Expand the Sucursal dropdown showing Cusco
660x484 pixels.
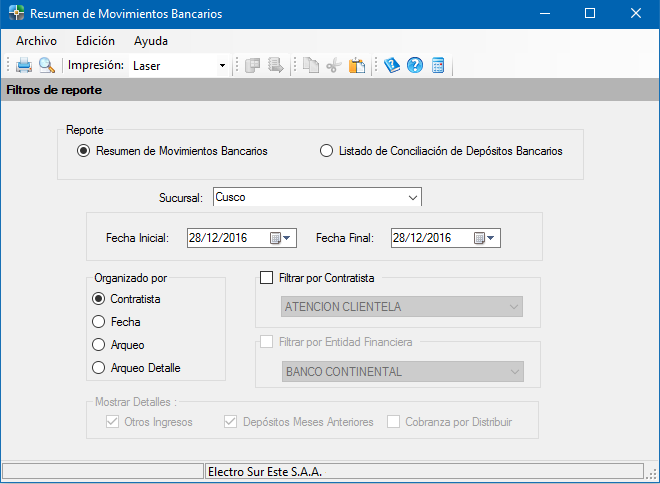(x=413, y=197)
